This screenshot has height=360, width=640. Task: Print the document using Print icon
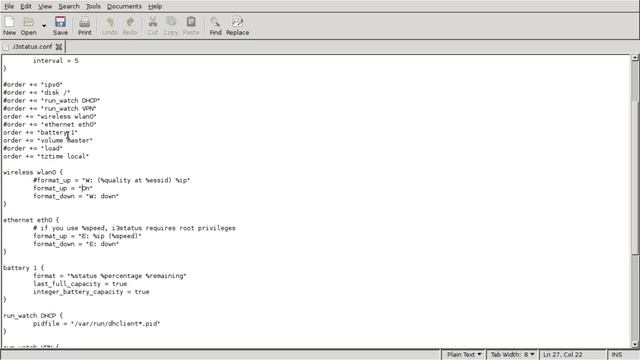[x=84, y=26]
